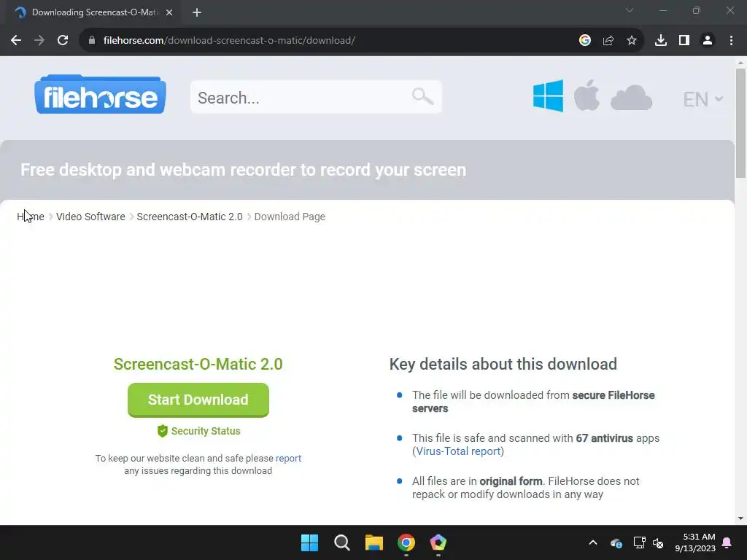Viewport: 747px width, 560px height.
Task: Open the tab search chevron
Action: (x=630, y=10)
